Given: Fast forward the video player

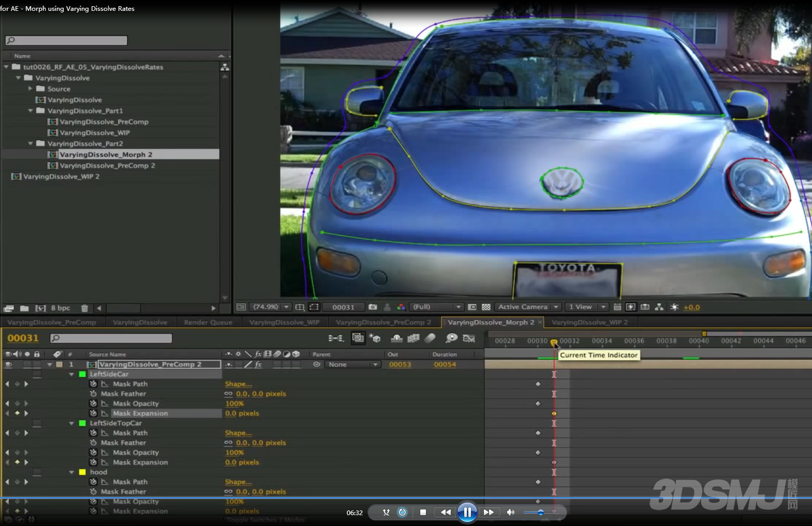Looking at the screenshot, I should click(489, 512).
